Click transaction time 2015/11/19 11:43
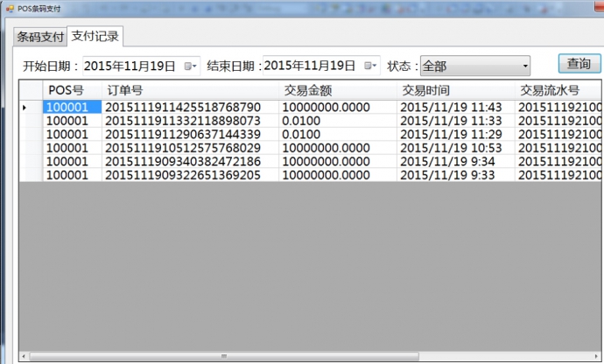The height and width of the screenshot is (364, 604). pos(451,107)
